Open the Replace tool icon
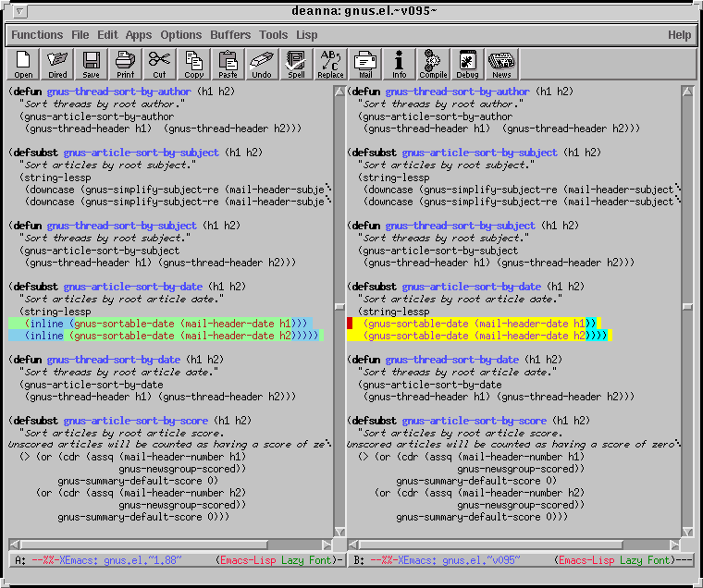Viewport: 703px width, 588px height. click(330, 64)
